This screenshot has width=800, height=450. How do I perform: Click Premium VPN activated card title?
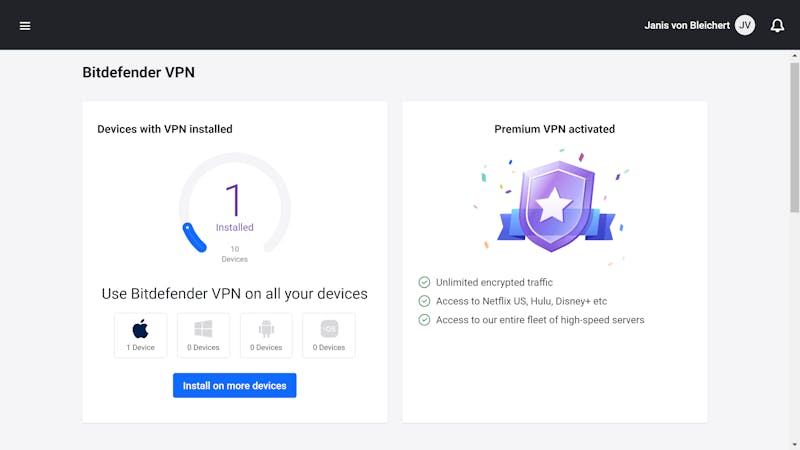click(555, 129)
